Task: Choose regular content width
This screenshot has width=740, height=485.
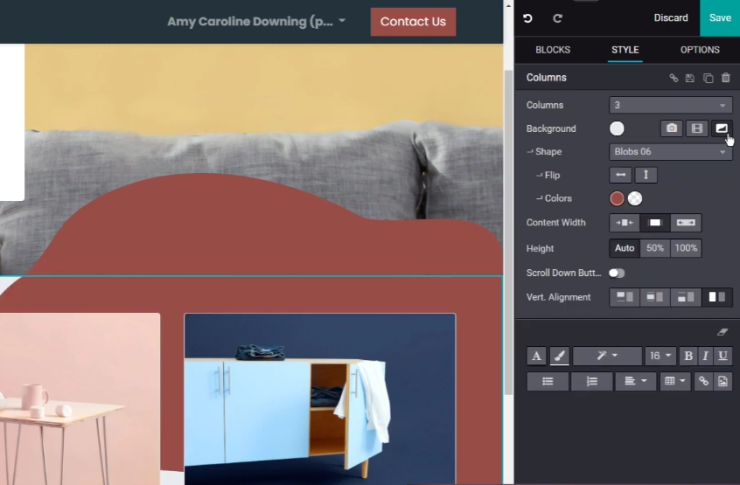Action: (655, 223)
